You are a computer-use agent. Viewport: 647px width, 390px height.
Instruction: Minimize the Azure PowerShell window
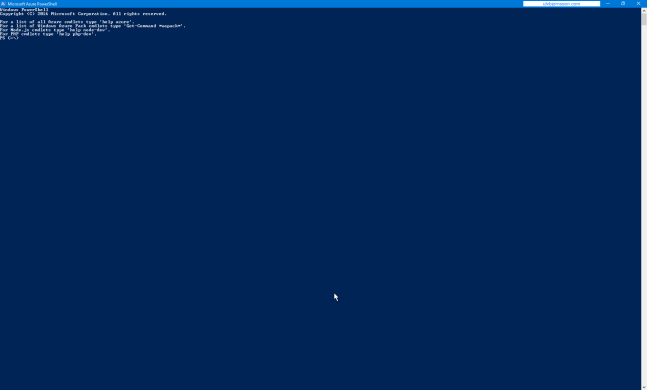pos(608,3)
